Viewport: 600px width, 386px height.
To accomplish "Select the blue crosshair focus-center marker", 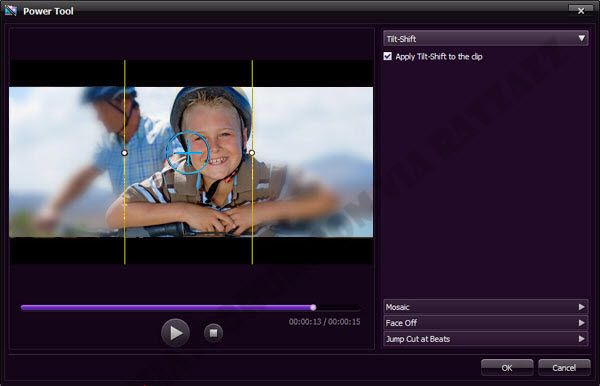I will [x=188, y=152].
